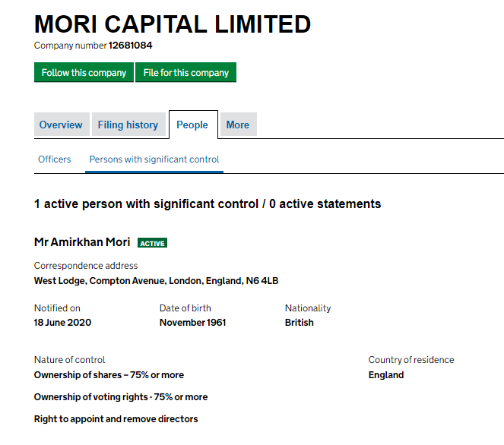Image resolution: width=504 pixels, height=445 pixels.
Task: Click the Follow this company button
Action: click(84, 73)
